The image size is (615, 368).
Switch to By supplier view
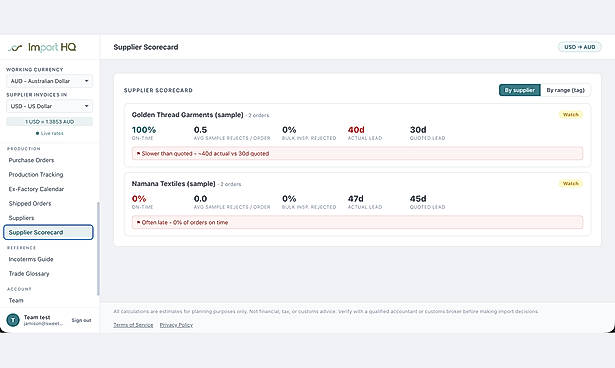click(x=519, y=90)
